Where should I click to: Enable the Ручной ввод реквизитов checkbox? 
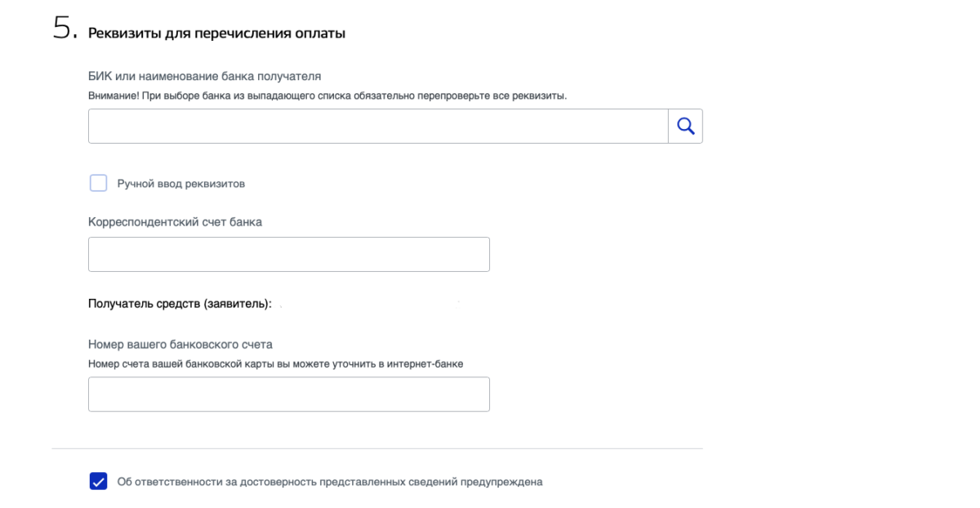(98, 183)
